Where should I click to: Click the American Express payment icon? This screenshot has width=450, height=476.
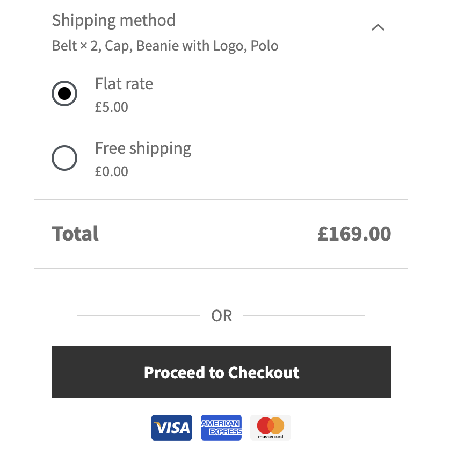point(221,427)
